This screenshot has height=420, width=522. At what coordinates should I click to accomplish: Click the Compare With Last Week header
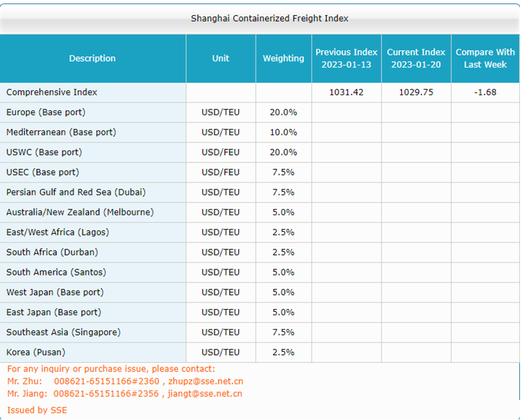[x=485, y=58]
